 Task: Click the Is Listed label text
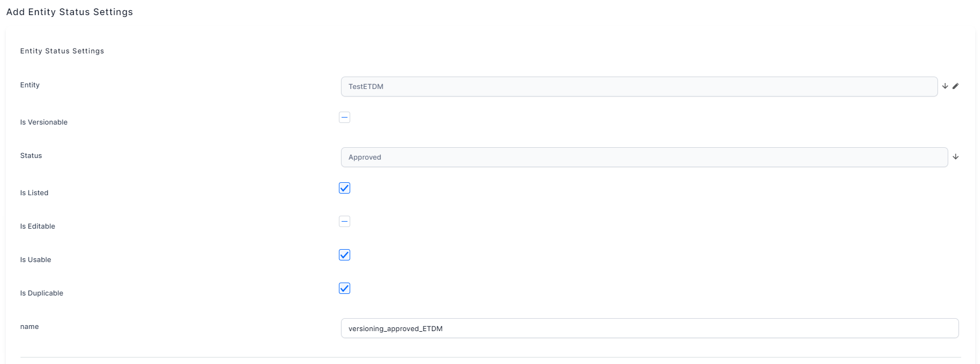pos(34,193)
